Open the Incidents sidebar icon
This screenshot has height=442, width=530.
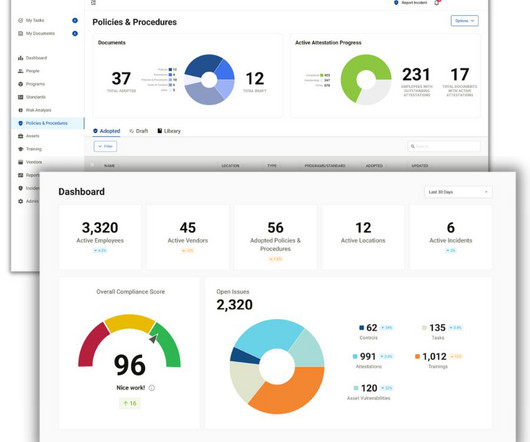coord(20,188)
